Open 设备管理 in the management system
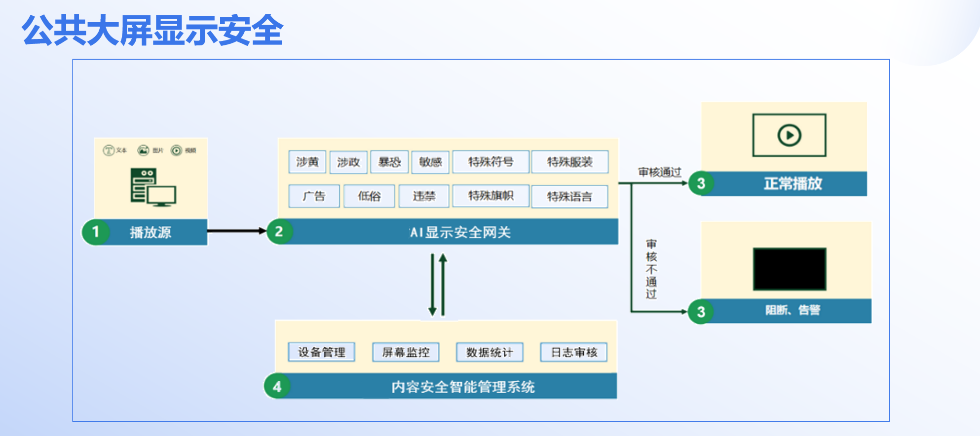Screen dimensions: 980x436 (321, 352)
